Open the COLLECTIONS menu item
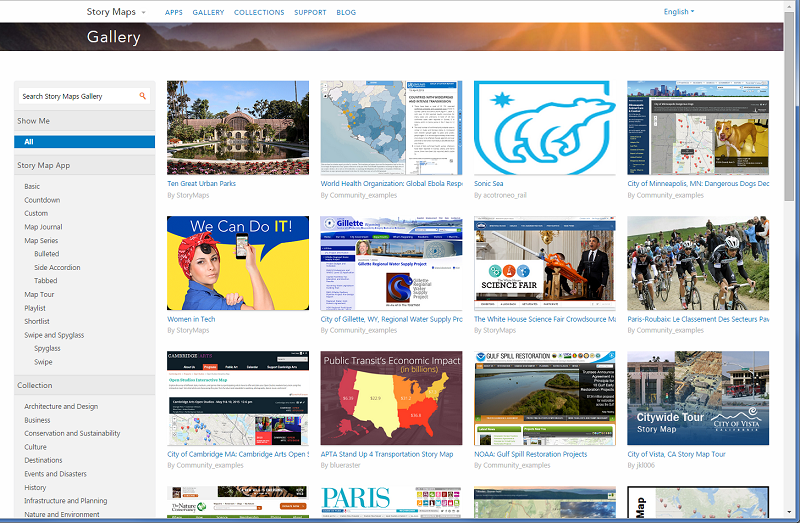This screenshot has width=800, height=523. point(259,12)
